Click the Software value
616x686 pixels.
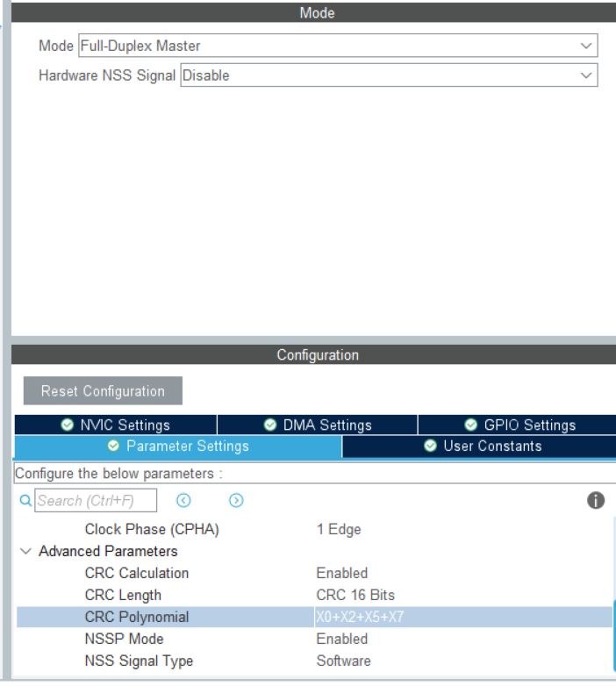(x=343, y=661)
